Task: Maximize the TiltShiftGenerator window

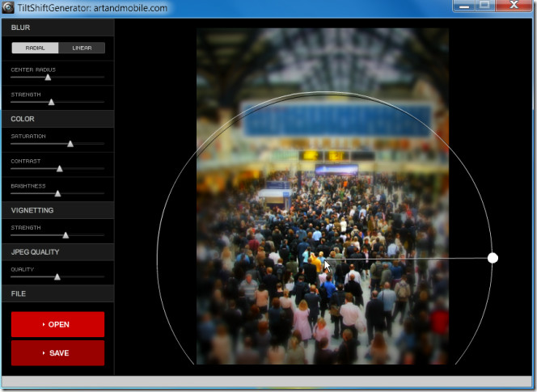Action: coord(484,6)
